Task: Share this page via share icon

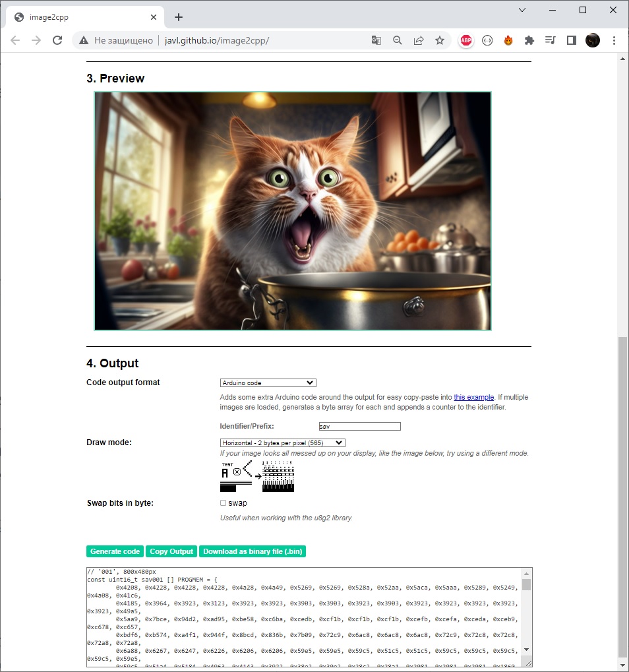Action: coord(419,40)
